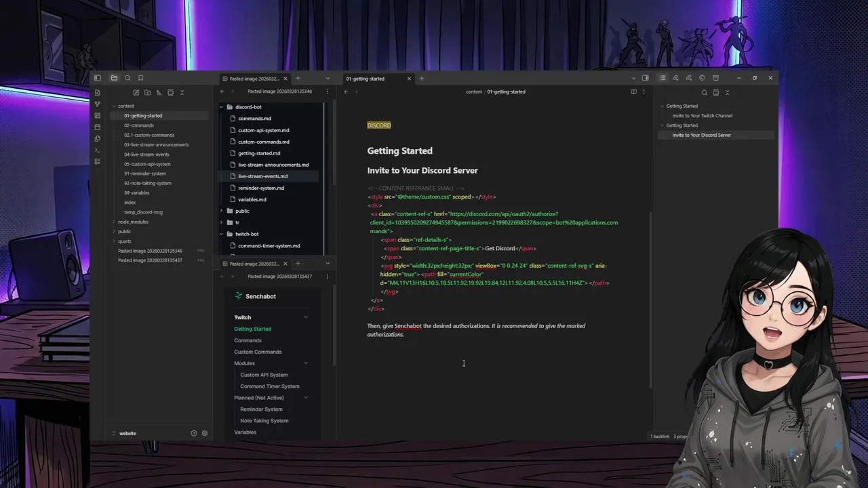Click the new note icon in file explorer
Viewport: 868px width, 488px height.
pyautogui.click(x=136, y=92)
